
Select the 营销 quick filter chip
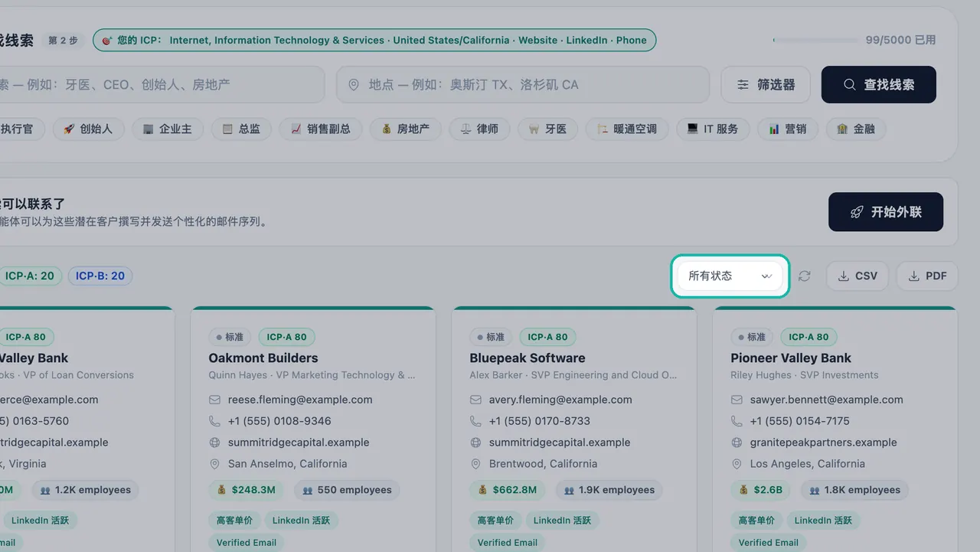click(788, 129)
